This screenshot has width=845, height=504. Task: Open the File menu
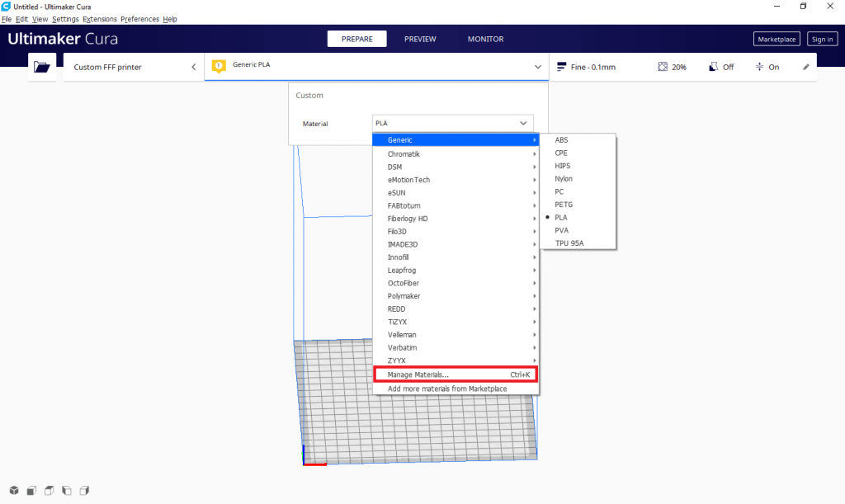(7, 19)
